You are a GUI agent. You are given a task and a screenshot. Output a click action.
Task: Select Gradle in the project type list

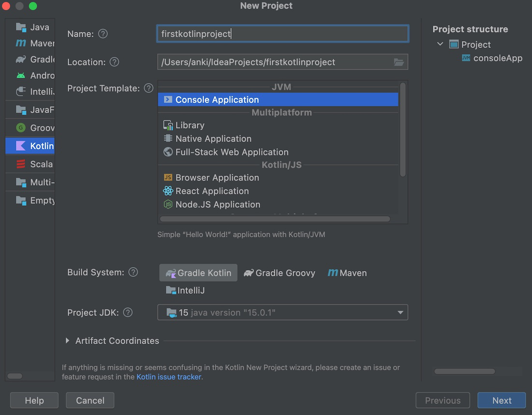tap(30, 59)
